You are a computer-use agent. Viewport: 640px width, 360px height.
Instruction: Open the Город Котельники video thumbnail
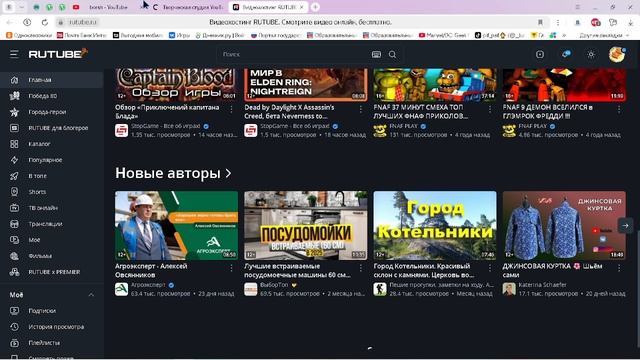point(435,225)
